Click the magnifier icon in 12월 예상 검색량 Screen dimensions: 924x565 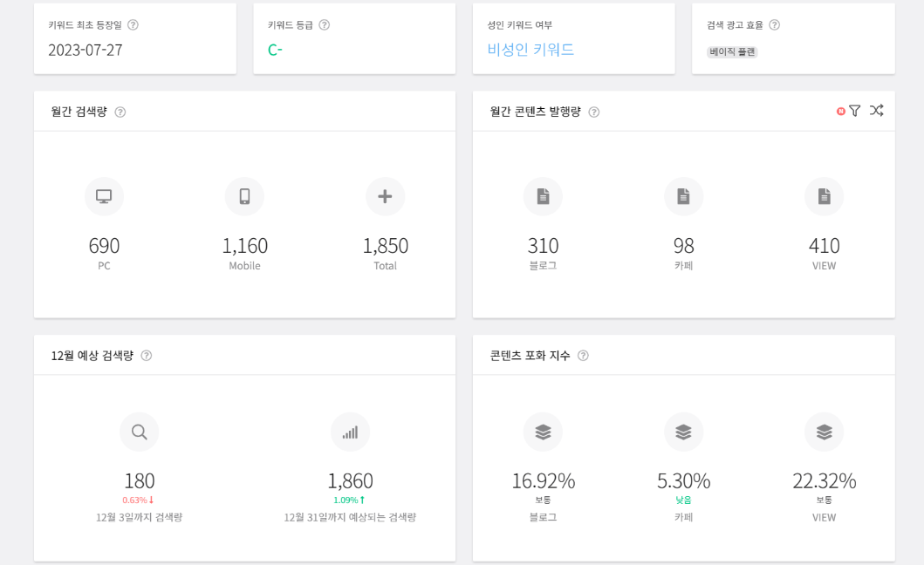pyautogui.click(x=139, y=432)
